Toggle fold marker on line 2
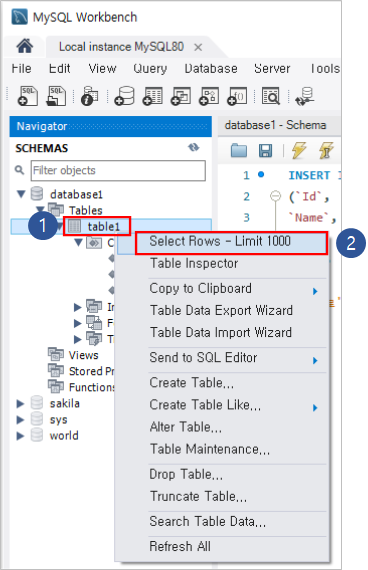The width and height of the screenshot is (368, 570). [x=275, y=196]
